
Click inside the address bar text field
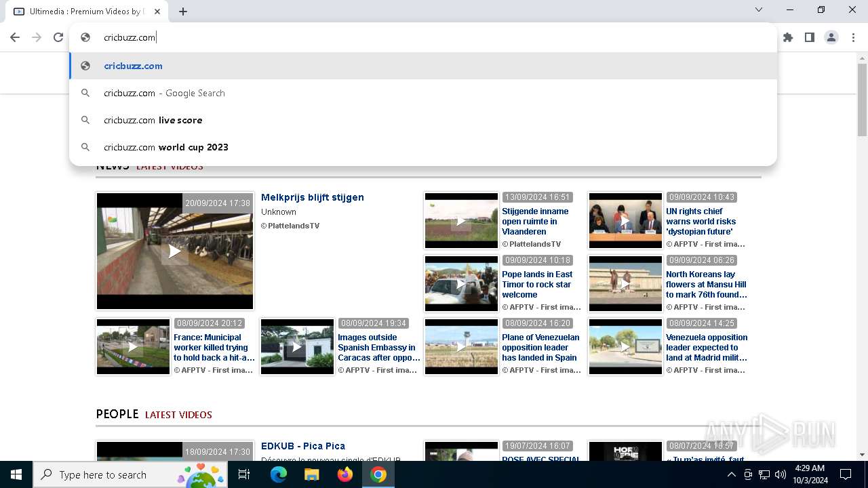pos(434,37)
